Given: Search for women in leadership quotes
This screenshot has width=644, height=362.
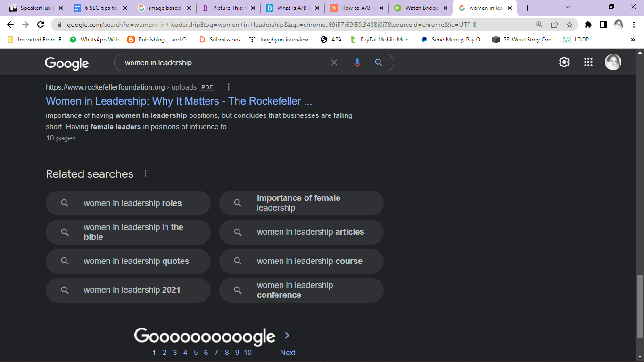Looking at the screenshot, I should (x=128, y=261).
